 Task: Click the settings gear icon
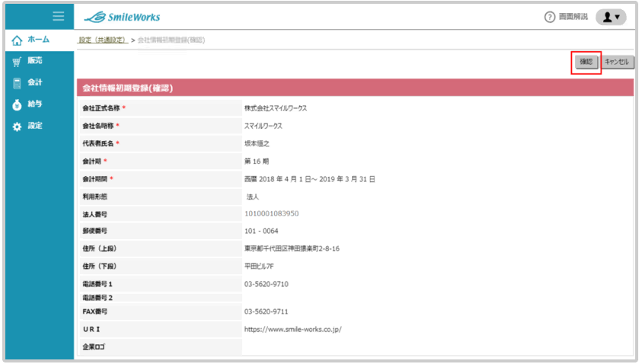[x=17, y=126]
